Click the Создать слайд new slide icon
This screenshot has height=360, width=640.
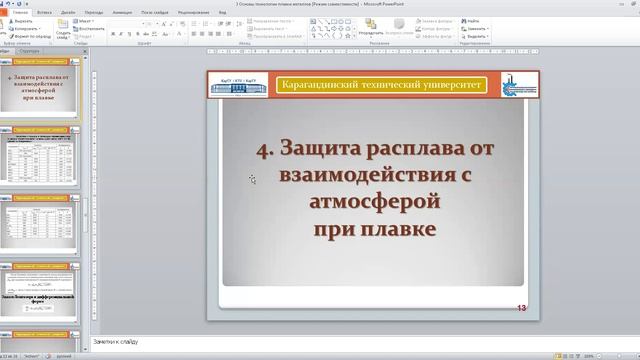click(63, 24)
